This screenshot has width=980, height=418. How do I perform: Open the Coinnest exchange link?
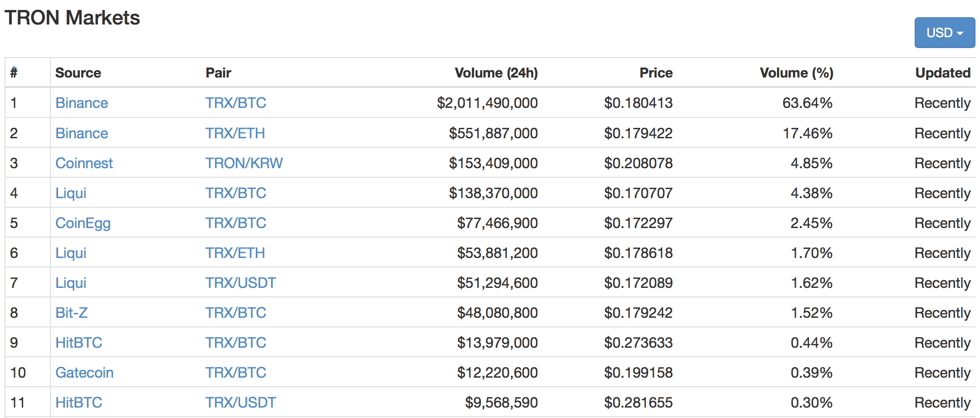84,163
